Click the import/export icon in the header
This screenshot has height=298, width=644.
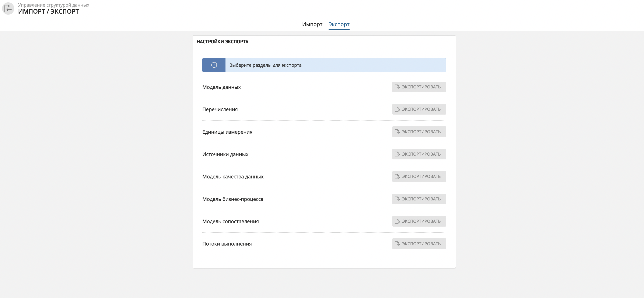(x=8, y=9)
